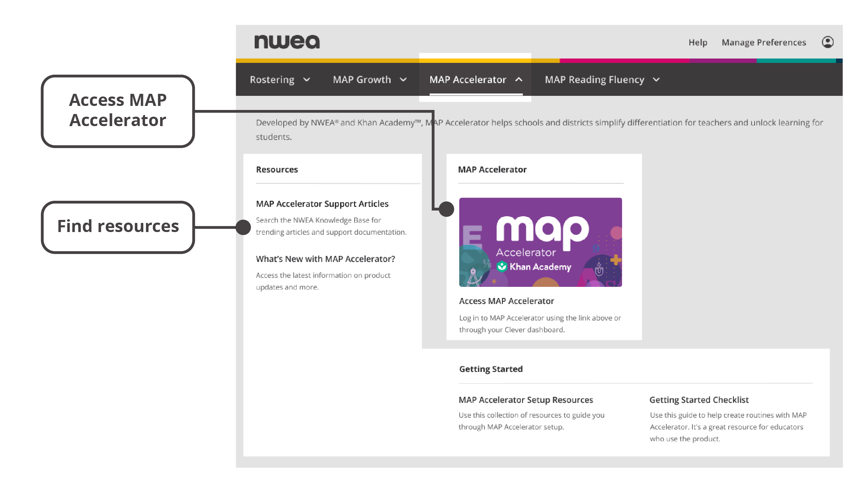Image resolution: width=868 pixels, height=493 pixels.
Task: Click 'Use this guide to help create' text
Action: tap(728, 427)
